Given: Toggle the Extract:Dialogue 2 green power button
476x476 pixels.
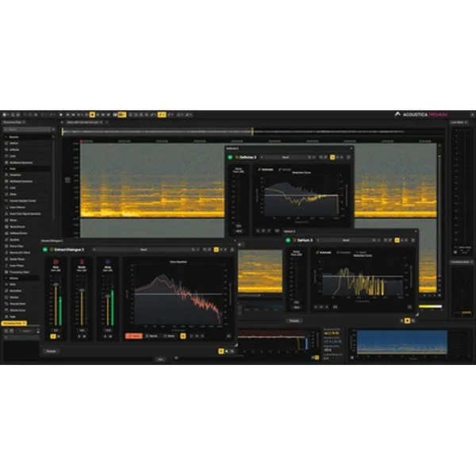Looking at the screenshot, I should tap(45, 250).
